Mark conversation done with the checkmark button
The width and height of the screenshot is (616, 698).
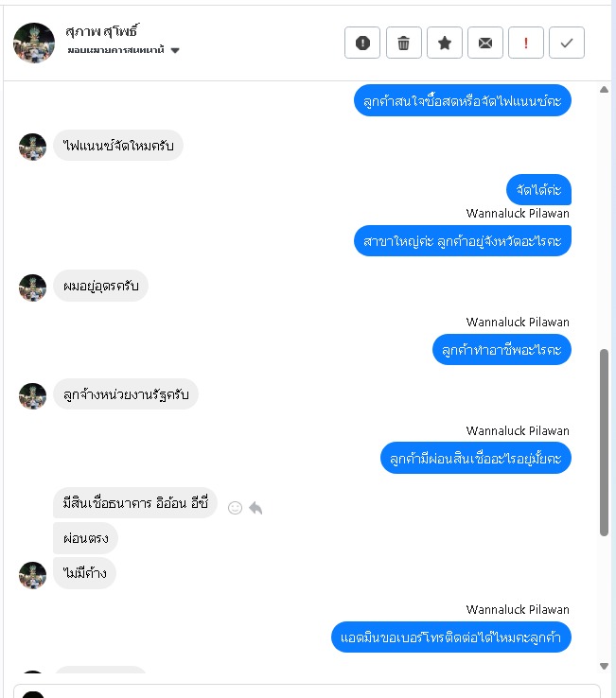(x=567, y=43)
